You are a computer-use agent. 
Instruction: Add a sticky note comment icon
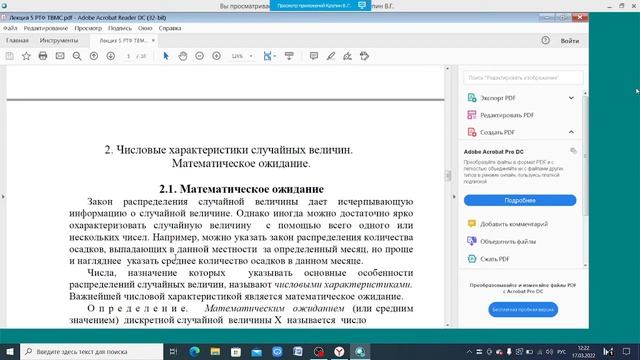314,56
